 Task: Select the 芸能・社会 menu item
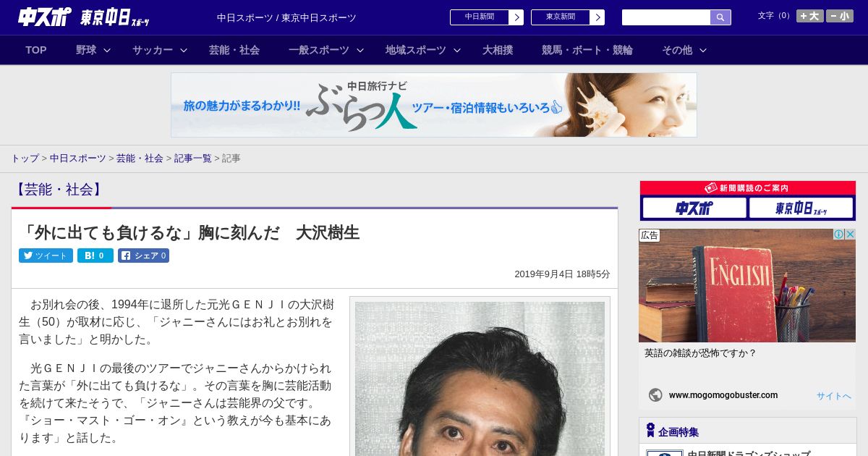(234, 50)
